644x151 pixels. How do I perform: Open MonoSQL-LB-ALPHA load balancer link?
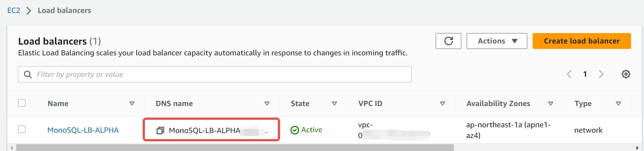click(83, 130)
